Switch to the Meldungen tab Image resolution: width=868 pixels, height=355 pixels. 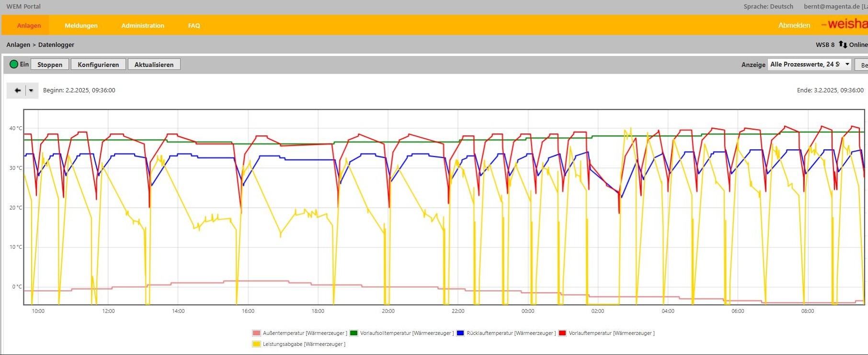81,25
